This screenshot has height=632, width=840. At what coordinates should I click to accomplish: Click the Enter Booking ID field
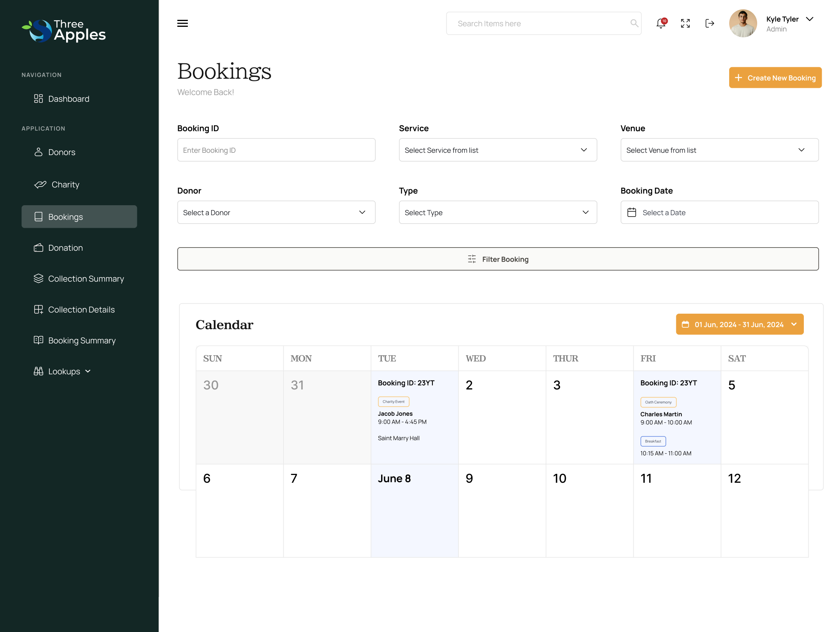point(276,150)
